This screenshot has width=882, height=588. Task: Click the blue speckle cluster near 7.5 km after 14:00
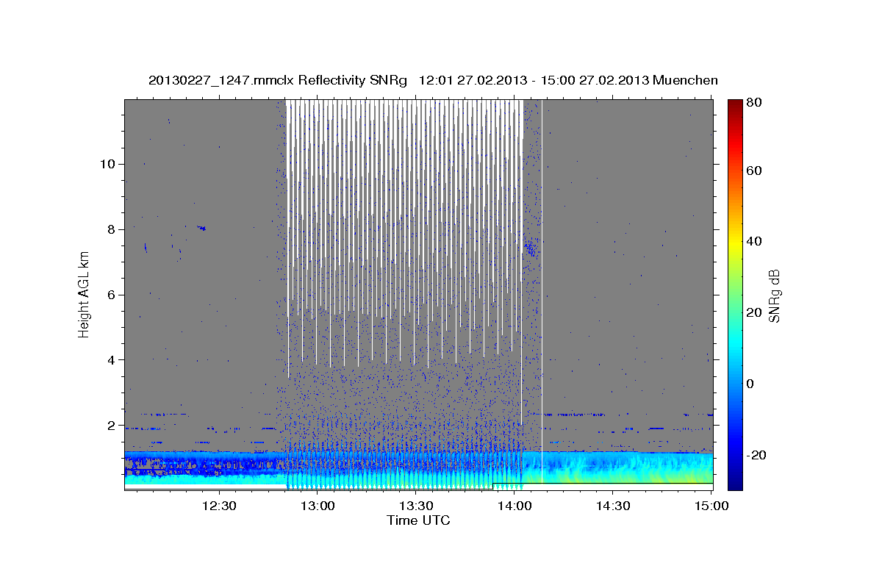tap(530, 249)
